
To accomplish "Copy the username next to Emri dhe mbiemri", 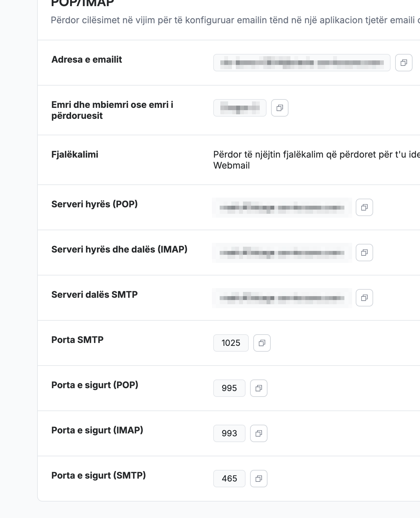I will 280,108.
